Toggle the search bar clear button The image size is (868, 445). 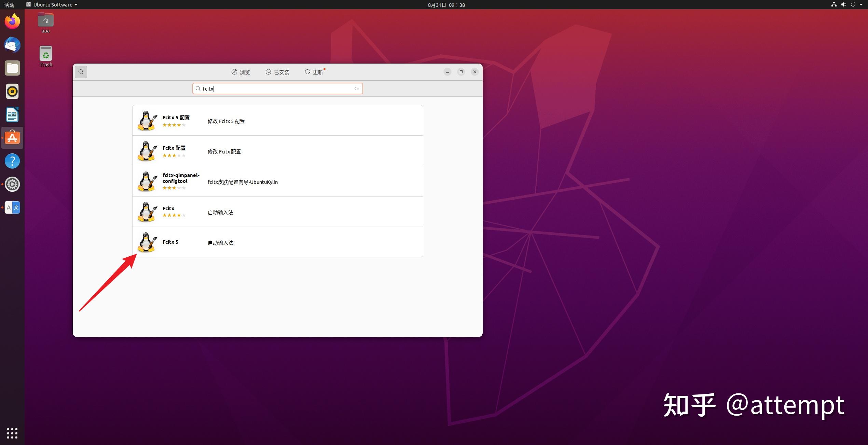coord(357,88)
